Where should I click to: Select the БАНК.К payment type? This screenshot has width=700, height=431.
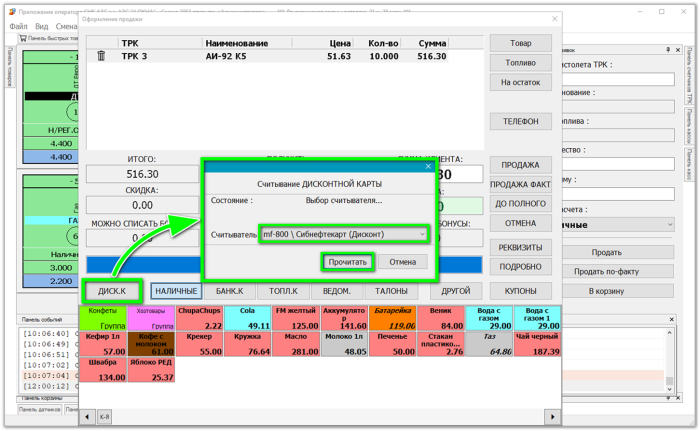click(x=229, y=291)
